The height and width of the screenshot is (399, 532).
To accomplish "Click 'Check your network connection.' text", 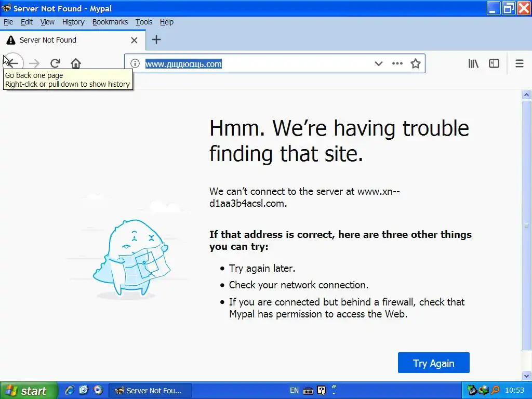I will 299,285.
